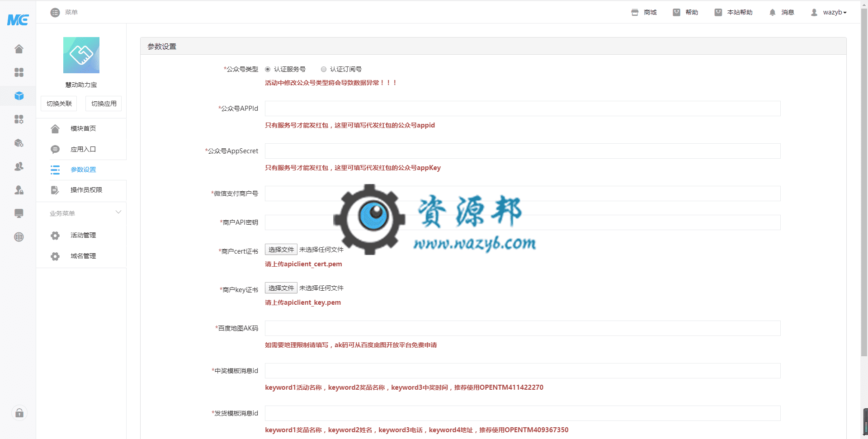The image size is (868, 439).
Task: Open the grid-with-gear icon in left rail
Action: coord(19,119)
